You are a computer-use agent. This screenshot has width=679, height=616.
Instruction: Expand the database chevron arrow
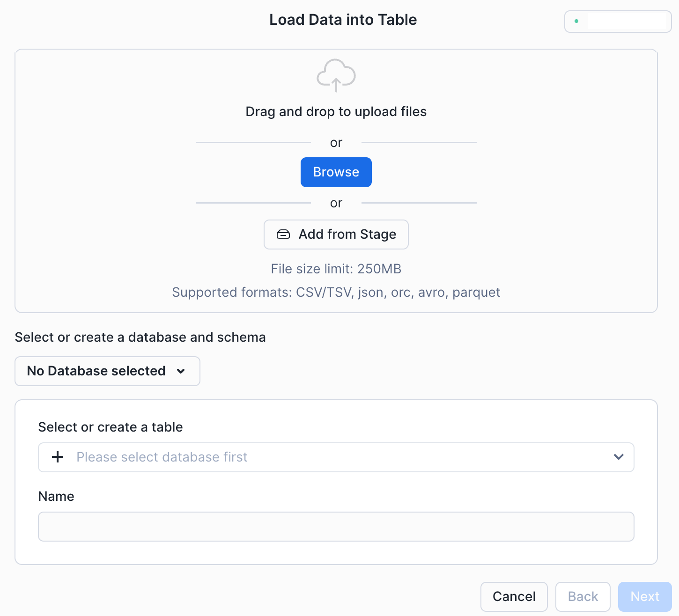click(x=181, y=371)
